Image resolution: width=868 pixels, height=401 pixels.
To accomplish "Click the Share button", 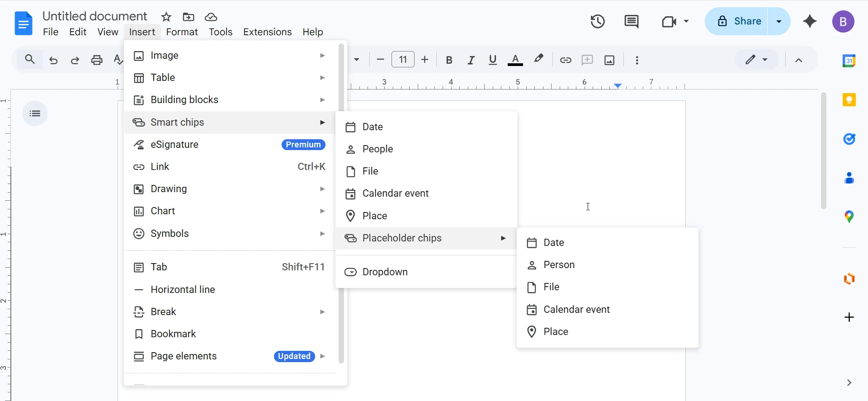I will pyautogui.click(x=739, y=21).
